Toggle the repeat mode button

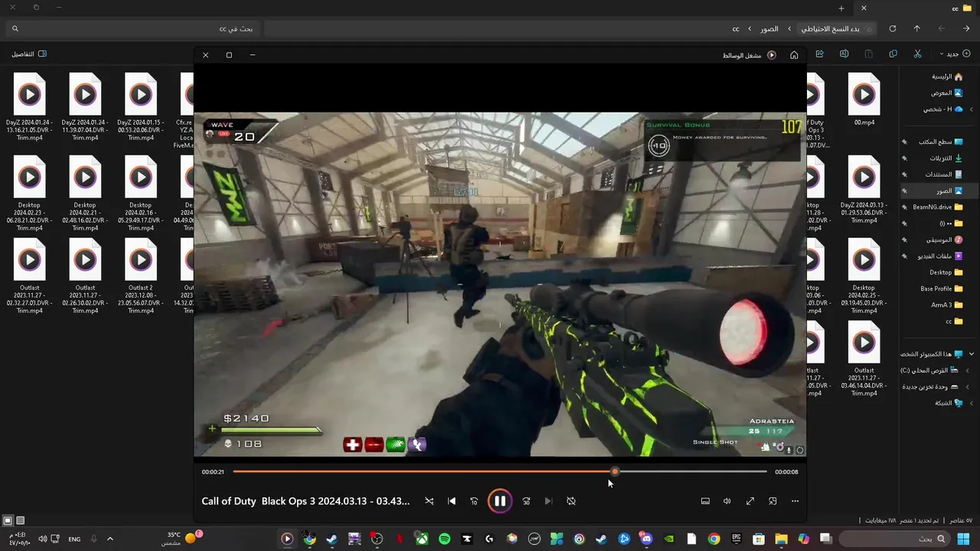point(571,501)
